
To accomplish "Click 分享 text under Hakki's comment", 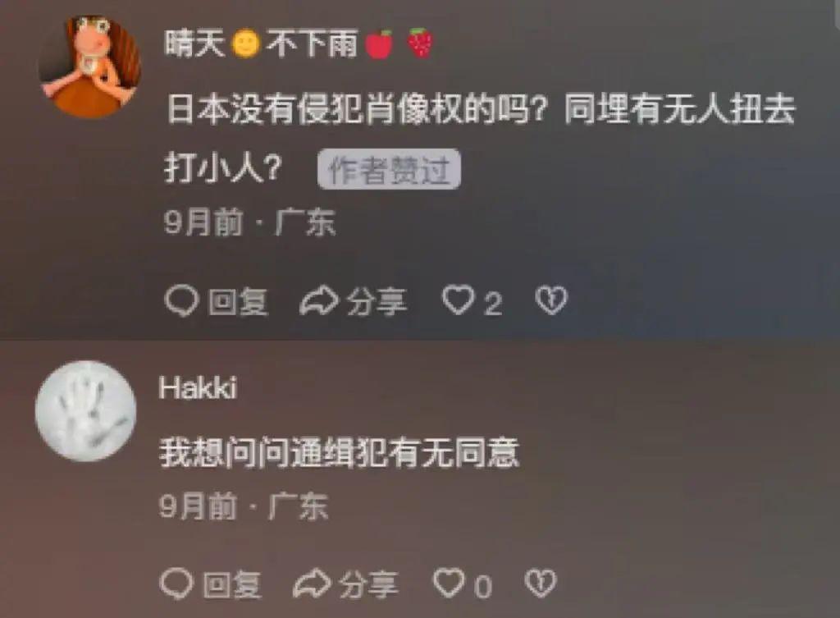I will pyautogui.click(x=369, y=584).
